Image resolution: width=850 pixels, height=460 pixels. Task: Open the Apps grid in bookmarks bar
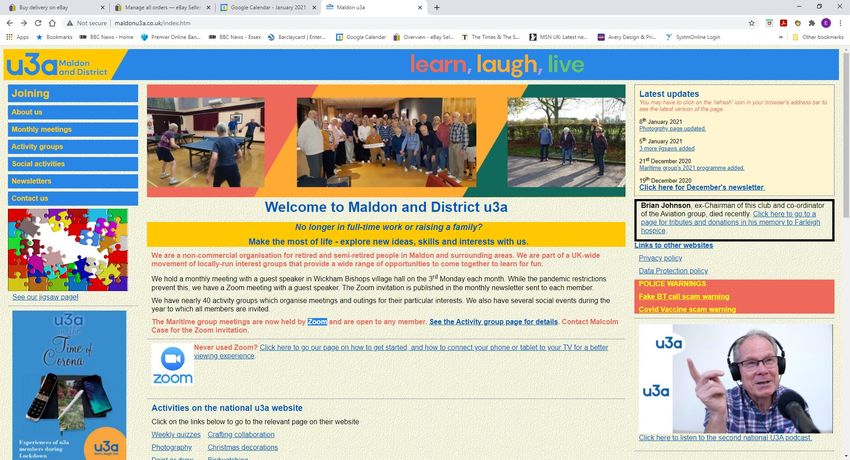tap(17, 37)
